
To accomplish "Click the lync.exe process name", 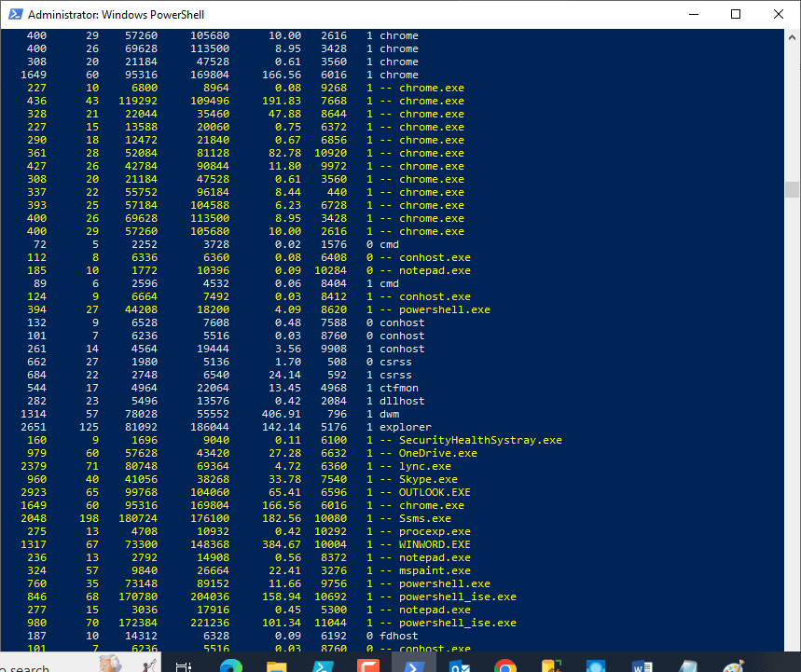I will point(425,466).
